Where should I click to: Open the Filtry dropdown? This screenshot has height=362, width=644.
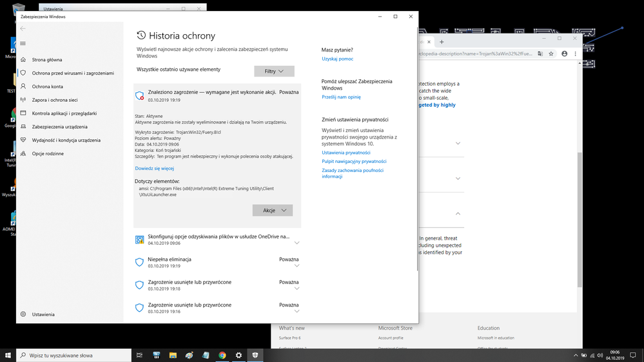[274, 71]
